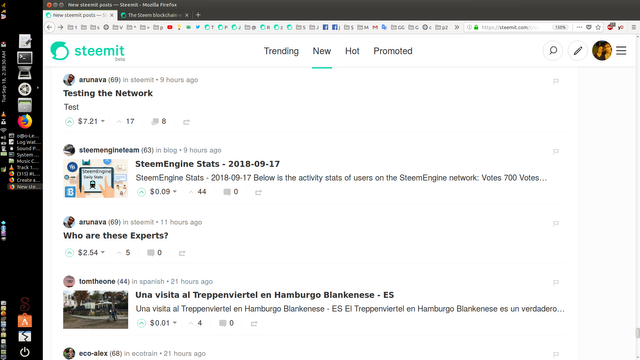Image resolution: width=640 pixels, height=360 pixels.
Task: Open the YouTube bookmark icon
Action: [x=170, y=27]
